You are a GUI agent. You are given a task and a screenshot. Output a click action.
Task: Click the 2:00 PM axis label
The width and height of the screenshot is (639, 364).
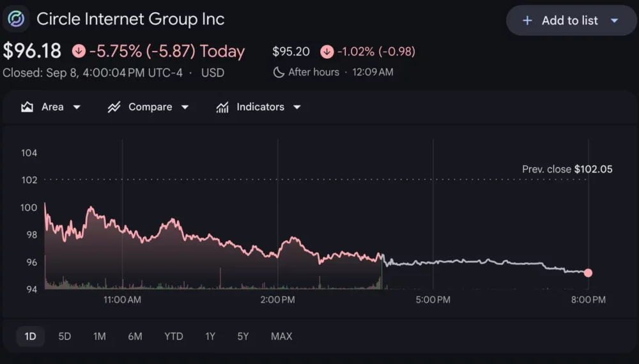pyautogui.click(x=277, y=300)
